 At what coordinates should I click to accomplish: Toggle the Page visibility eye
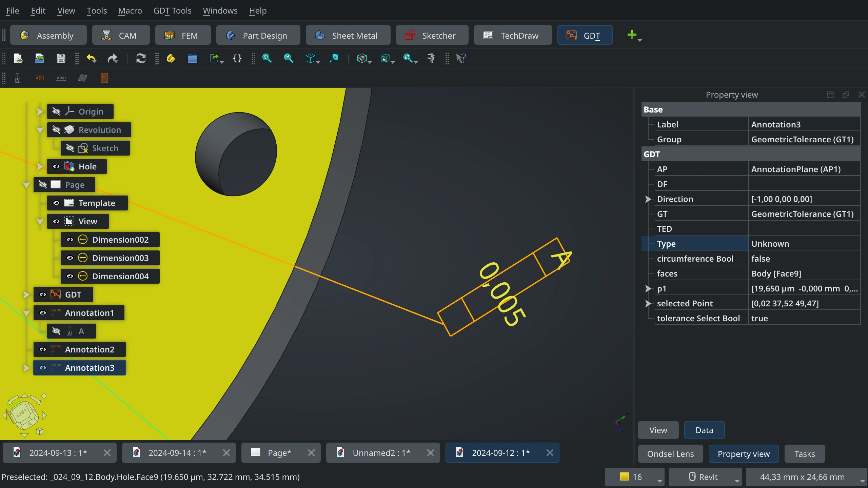pos(43,185)
